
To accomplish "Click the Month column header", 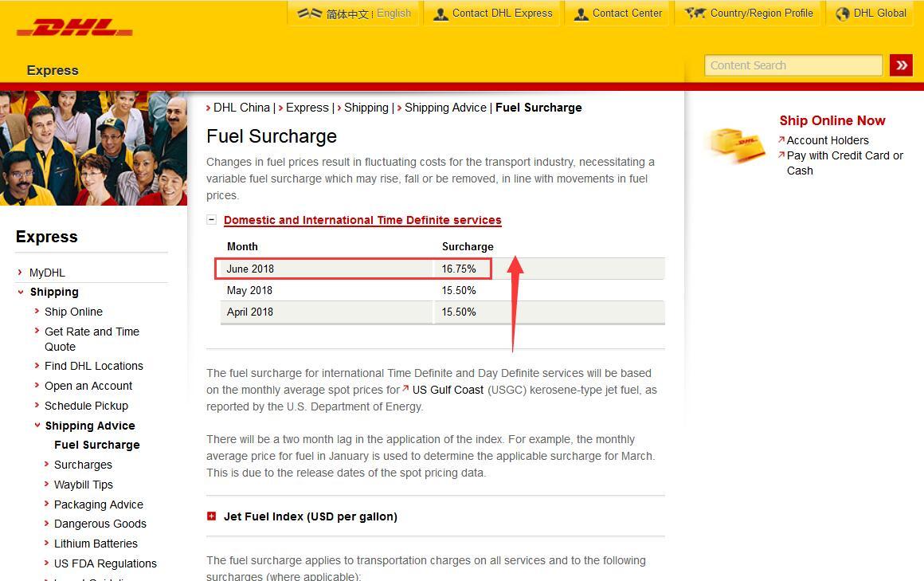I will click(242, 246).
